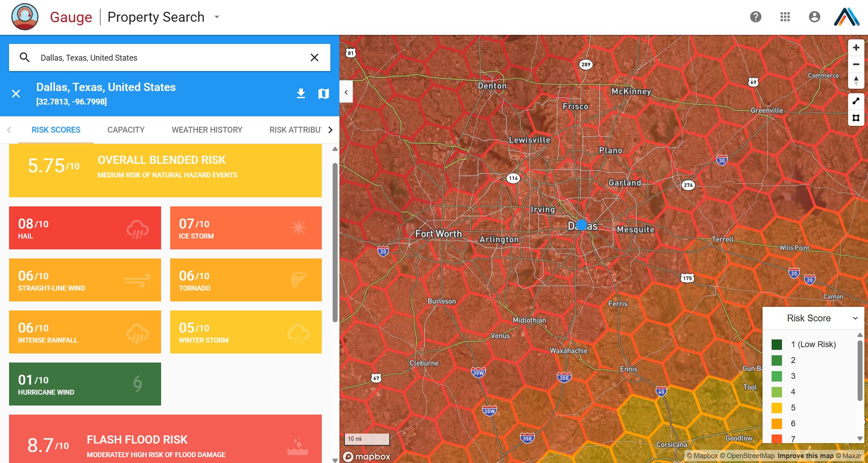Image resolution: width=868 pixels, height=463 pixels.
Task: Click the yellow swatch for score 5
Action: [x=777, y=408]
